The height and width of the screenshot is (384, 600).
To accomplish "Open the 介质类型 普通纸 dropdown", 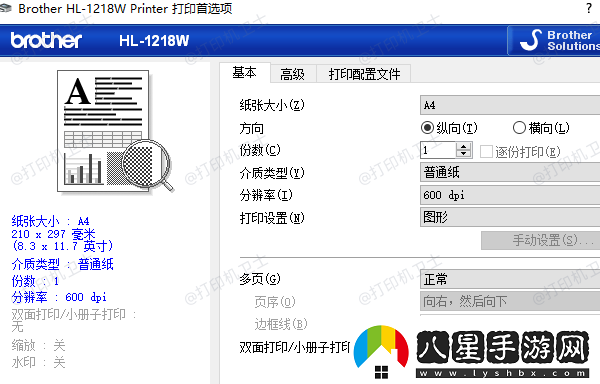I will pos(510,172).
